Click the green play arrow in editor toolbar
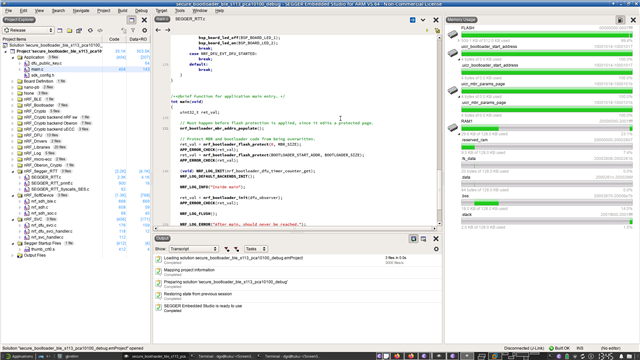The image size is (640, 360). coord(427,30)
